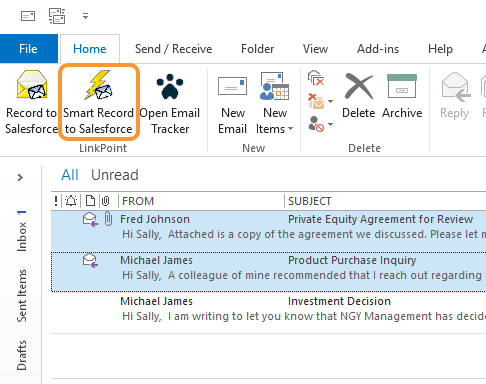The height and width of the screenshot is (384, 486).
Task: Customize Quick Access Toolbar dropdown arrow
Action: pyautogui.click(x=86, y=16)
